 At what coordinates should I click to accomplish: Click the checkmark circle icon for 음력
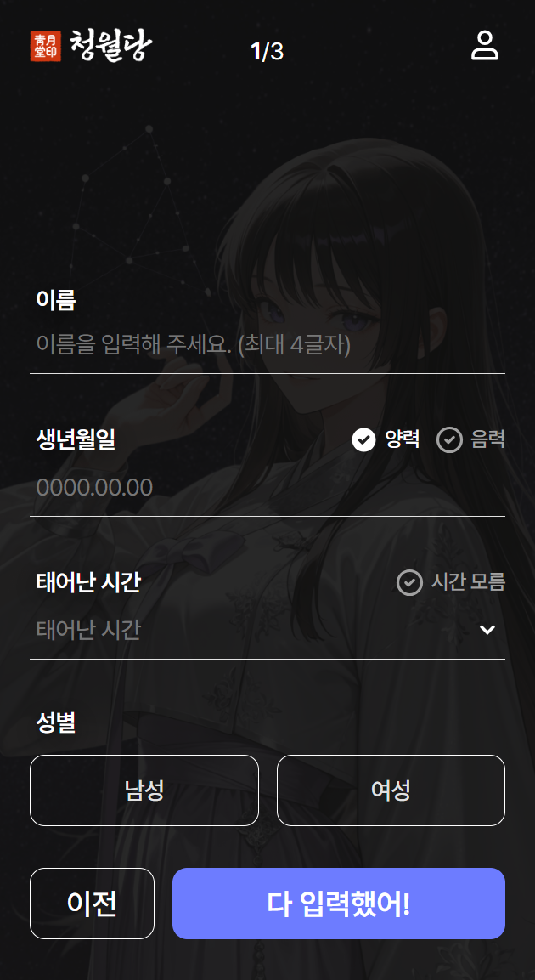point(449,440)
